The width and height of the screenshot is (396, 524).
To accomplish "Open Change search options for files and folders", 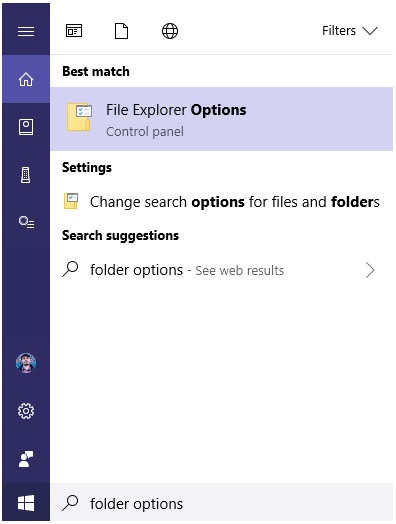I will 222,202.
